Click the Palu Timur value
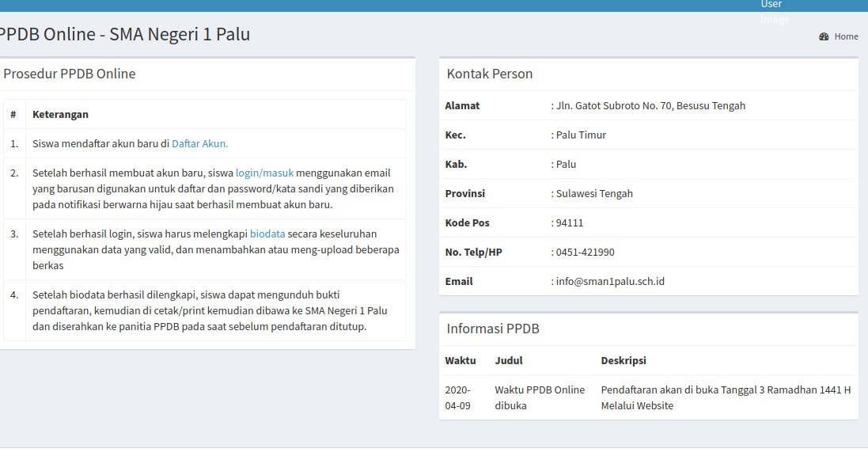Screen dimensions: 868x456 (x=581, y=135)
